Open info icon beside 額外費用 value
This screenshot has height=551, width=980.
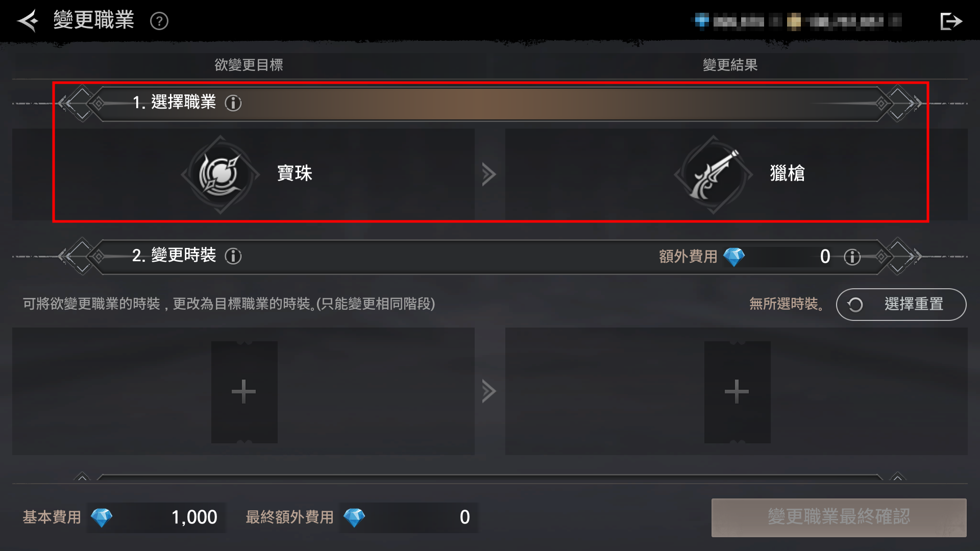[x=852, y=257]
